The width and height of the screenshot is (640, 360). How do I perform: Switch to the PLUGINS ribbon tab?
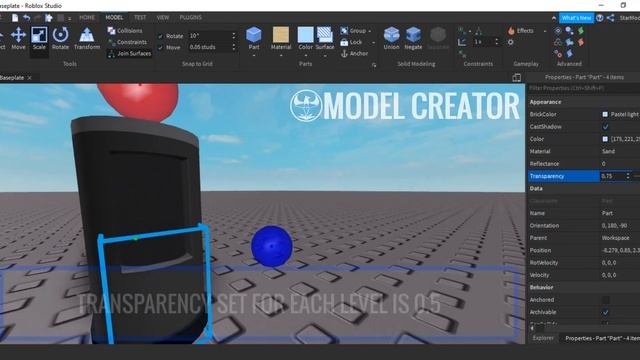click(190, 18)
